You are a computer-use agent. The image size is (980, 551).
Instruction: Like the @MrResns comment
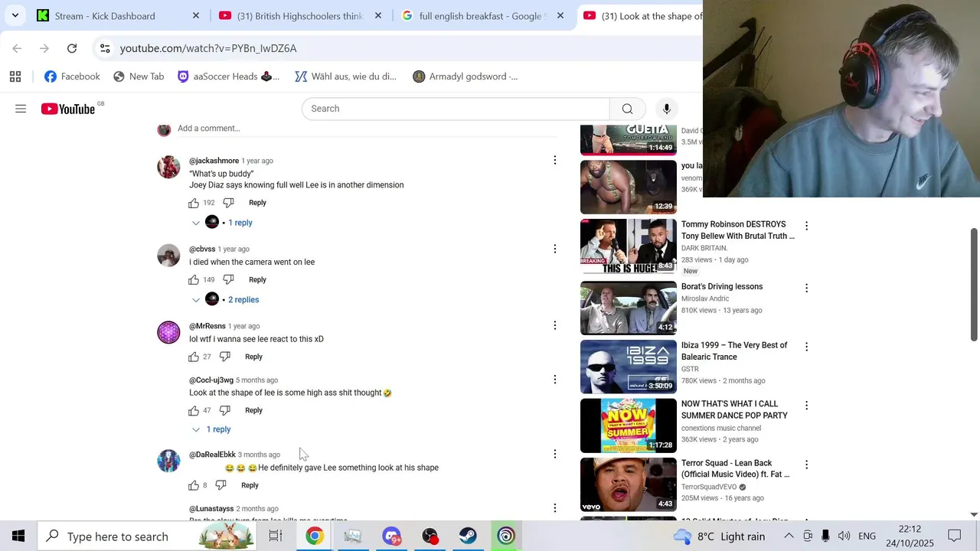pyautogui.click(x=194, y=357)
